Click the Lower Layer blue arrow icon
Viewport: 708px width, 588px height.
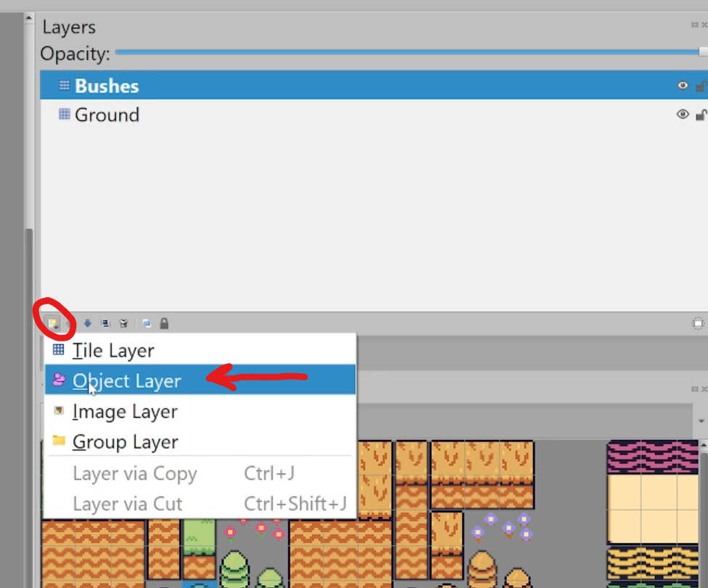(x=88, y=323)
